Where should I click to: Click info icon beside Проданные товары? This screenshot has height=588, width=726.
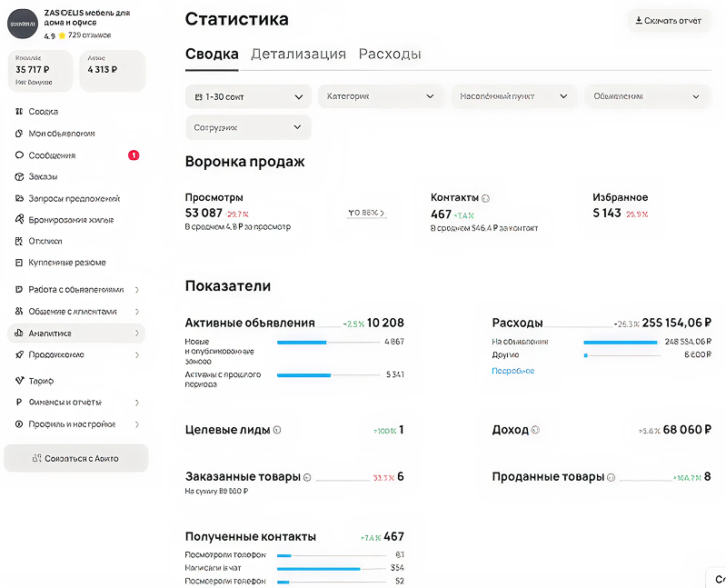pos(611,477)
